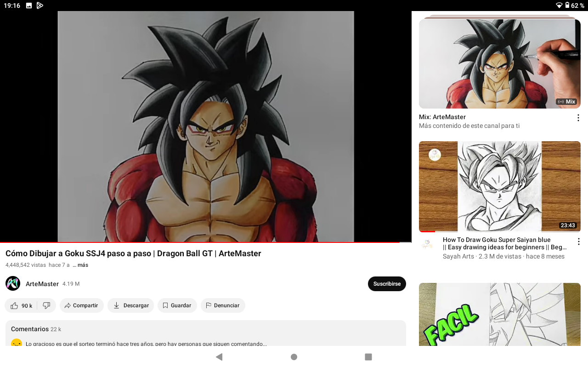The height and width of the screenshot is (368, 588).
Task: Open the ArteMaster channel avatar
Action: point(13,283)
